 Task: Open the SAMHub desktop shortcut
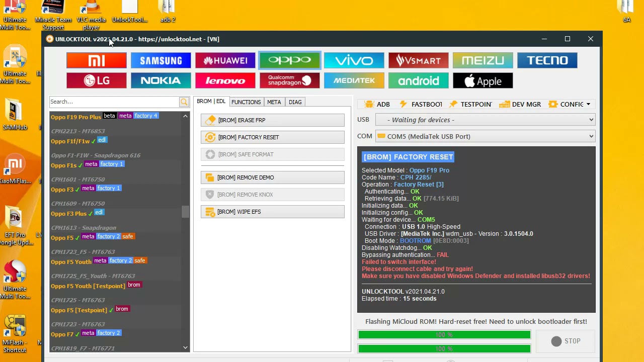pyautogui.click(x=15, y=116)
